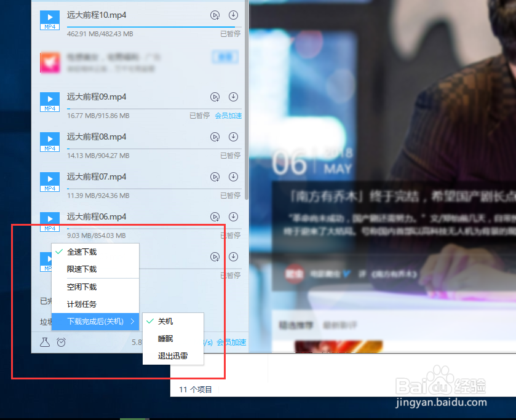Click MP4 file icon of 远大前程07.mp4
Viewport: 516px width, 420px height.
pyautogui.click(x=50, y=181)
